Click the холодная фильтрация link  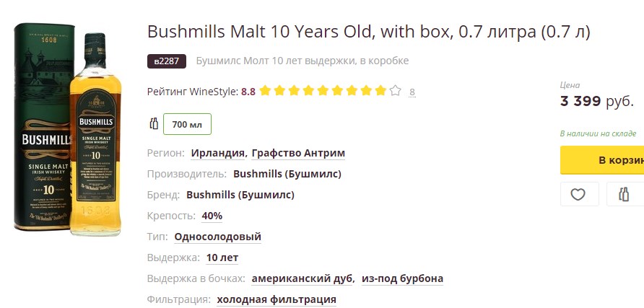tap(277, 300)
